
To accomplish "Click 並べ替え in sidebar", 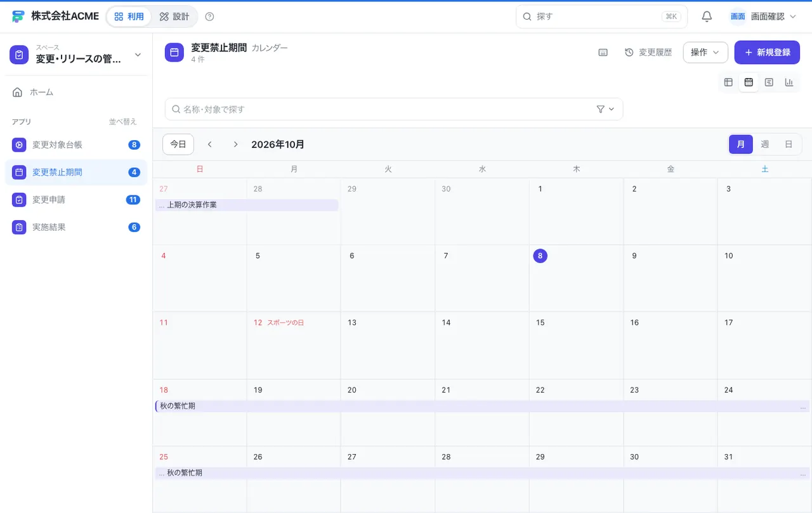I will (122, 122).
